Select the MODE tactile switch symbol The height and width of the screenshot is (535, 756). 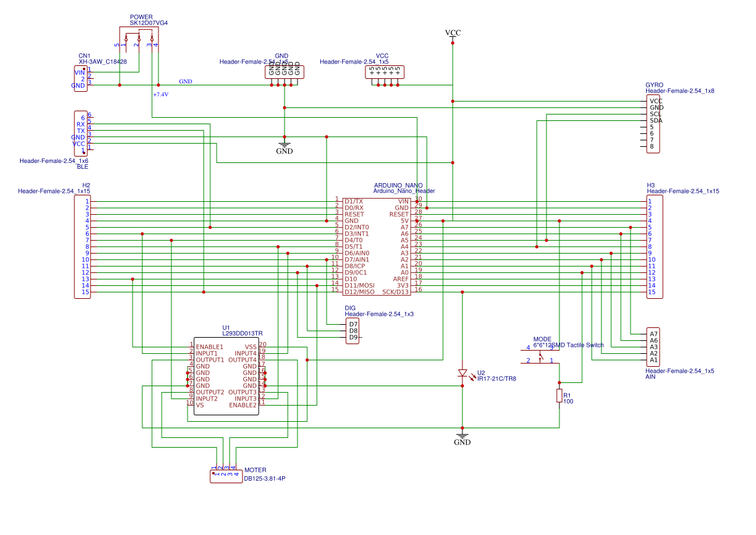pyautogui.click(x=541, y=356)
